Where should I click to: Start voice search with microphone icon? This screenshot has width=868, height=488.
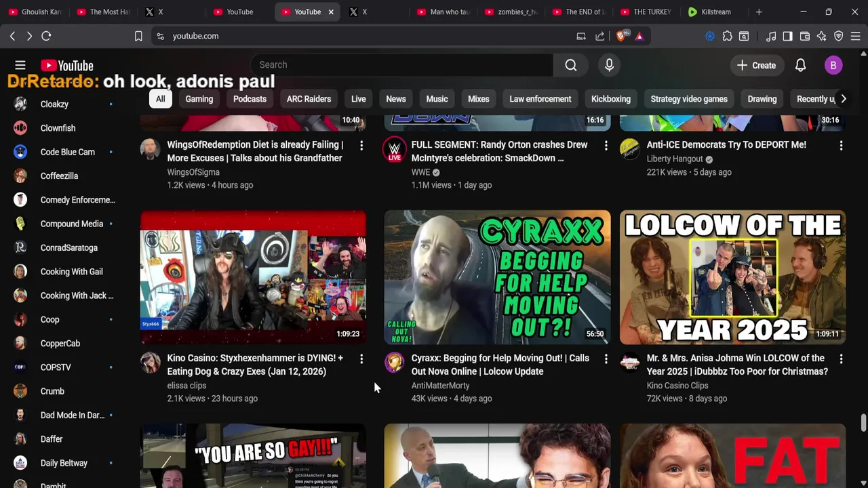coord(609,65)
